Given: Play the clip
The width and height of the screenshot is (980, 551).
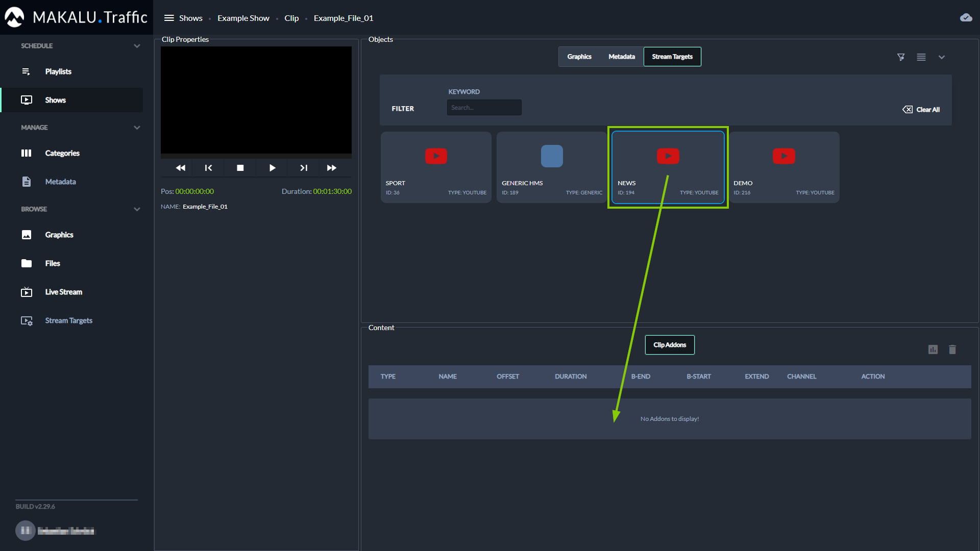Looking at the screenshot, I should point(273,168).
